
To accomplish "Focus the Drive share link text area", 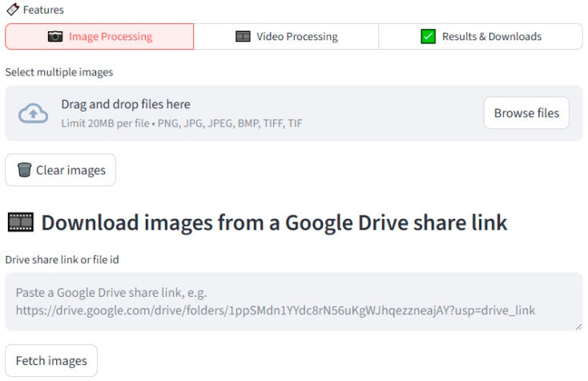I will pyautogui.click(x=294, y=302).
